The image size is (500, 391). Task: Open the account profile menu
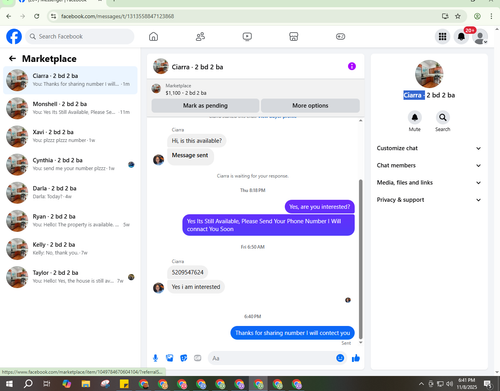pos(480,36)
